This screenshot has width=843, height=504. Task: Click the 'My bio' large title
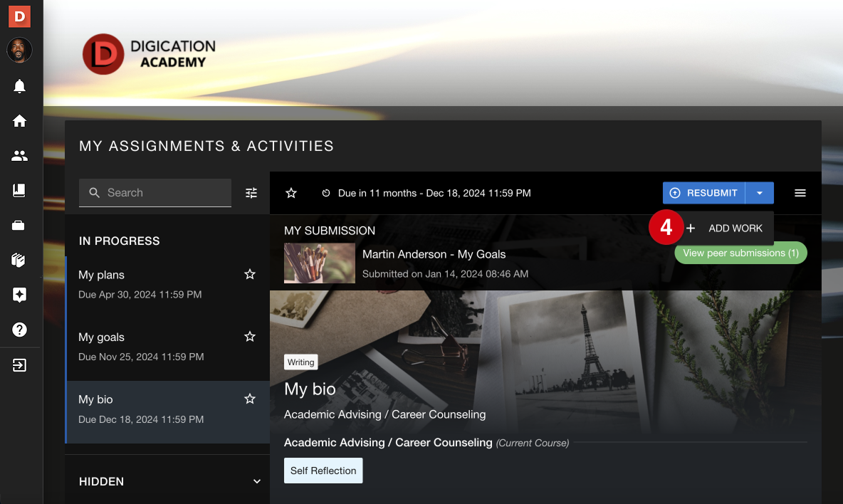(x=310, y=389)
